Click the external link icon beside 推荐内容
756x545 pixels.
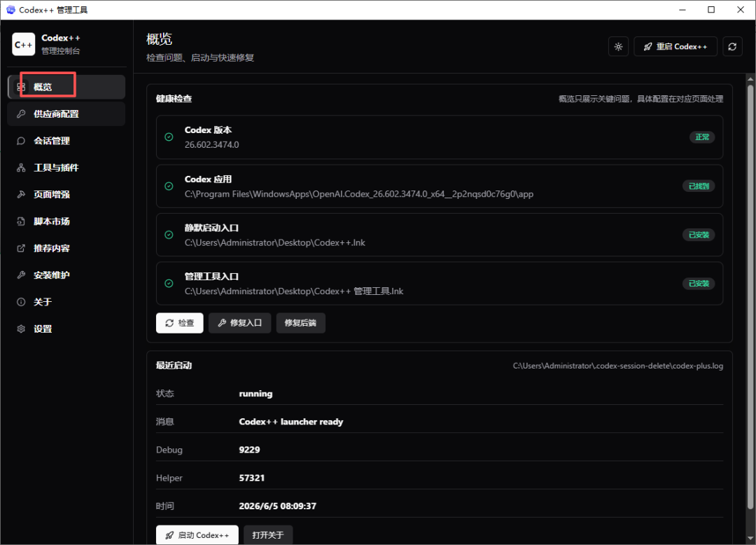point(21,249)
